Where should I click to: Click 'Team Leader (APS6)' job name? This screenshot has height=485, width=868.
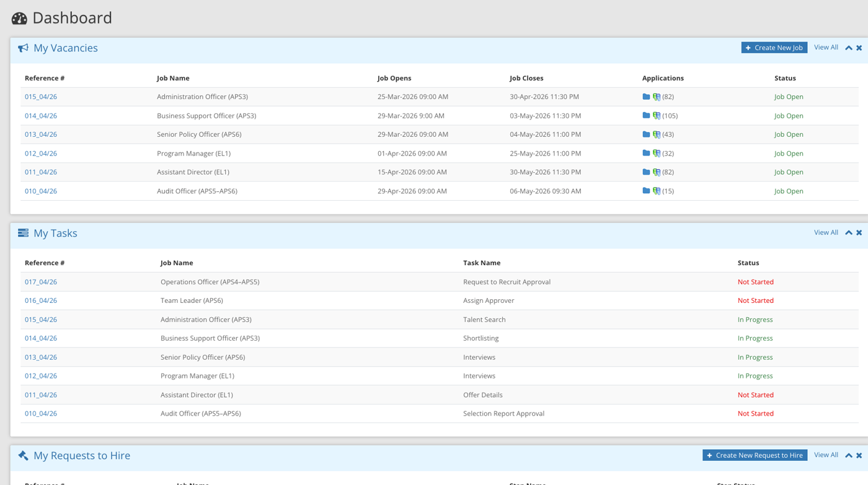[192, 300]
